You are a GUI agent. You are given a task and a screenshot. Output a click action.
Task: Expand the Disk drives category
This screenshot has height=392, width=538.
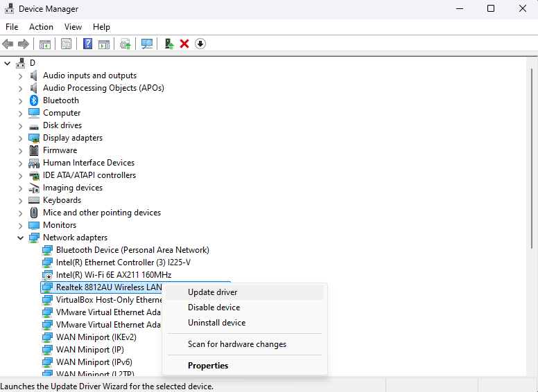click(x=20, y=126)
